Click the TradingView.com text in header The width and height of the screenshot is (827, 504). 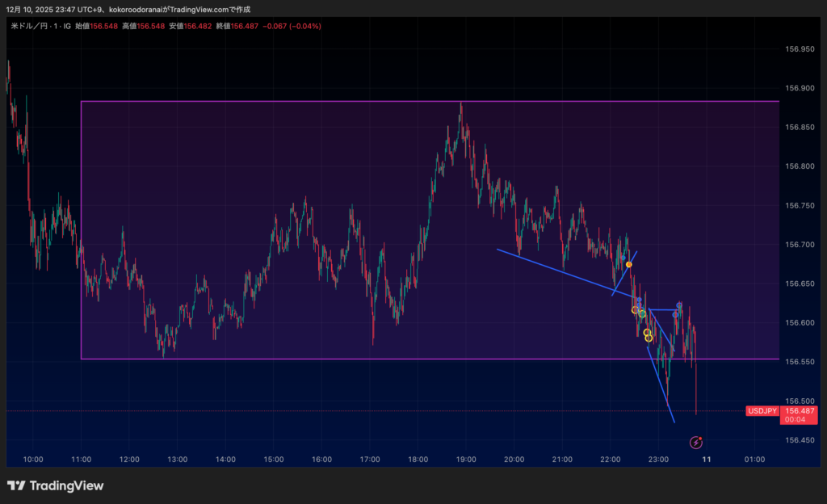(207, 9)
